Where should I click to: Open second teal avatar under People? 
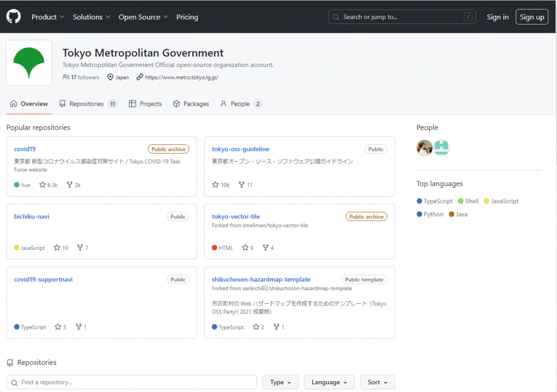tap(442, 148)
